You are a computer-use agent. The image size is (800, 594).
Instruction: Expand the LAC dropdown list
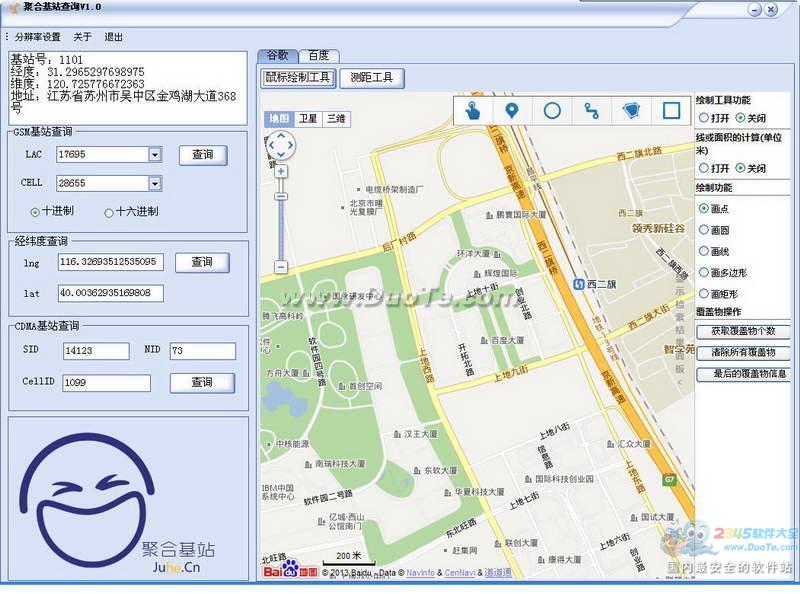click(155, 155)
